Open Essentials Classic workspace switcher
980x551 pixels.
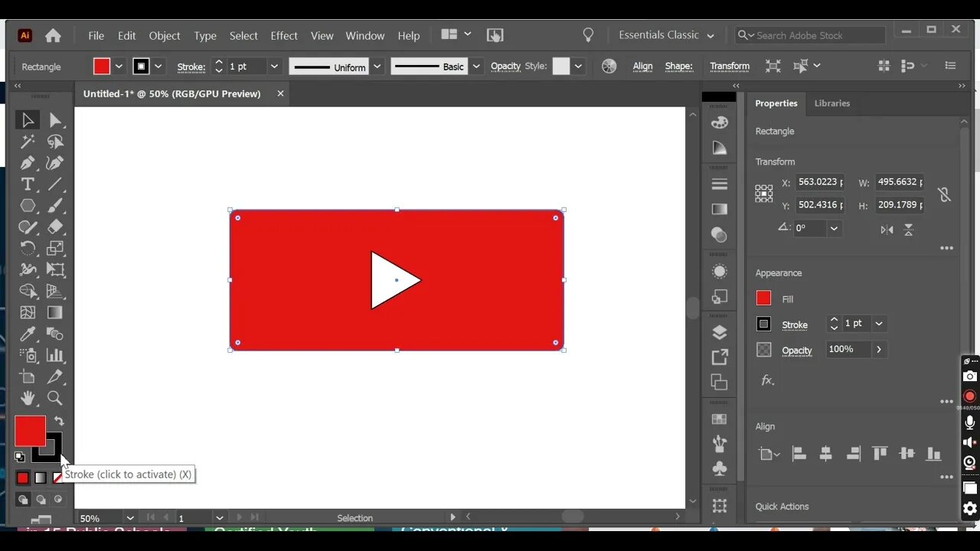coord(666,35)
